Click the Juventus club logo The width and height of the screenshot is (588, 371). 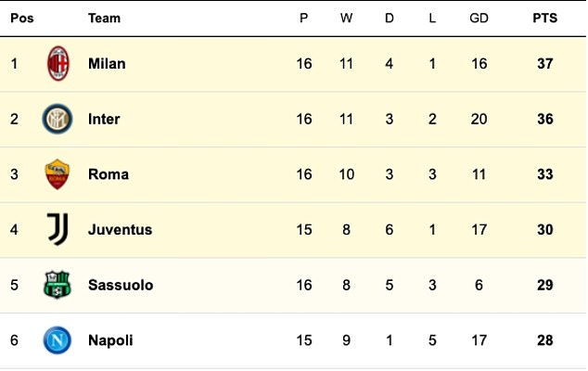pyautogui.click(x=58, y=229)
